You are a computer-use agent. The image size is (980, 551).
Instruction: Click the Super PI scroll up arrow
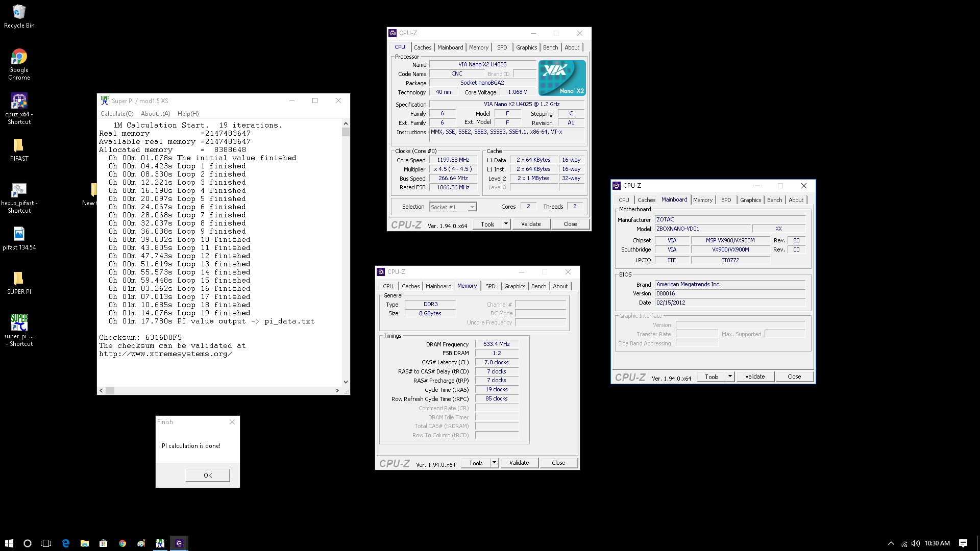tap(346, 123)
